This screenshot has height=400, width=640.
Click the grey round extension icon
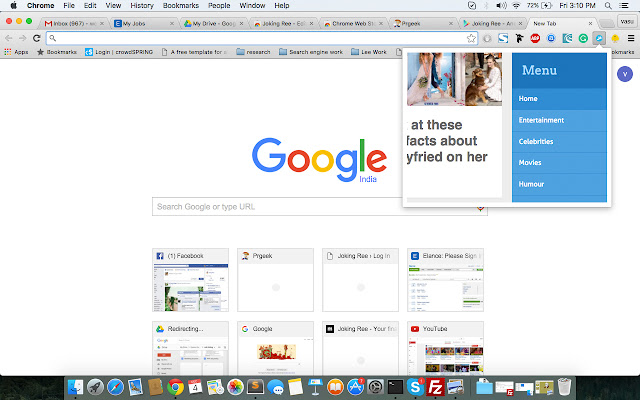487,38
